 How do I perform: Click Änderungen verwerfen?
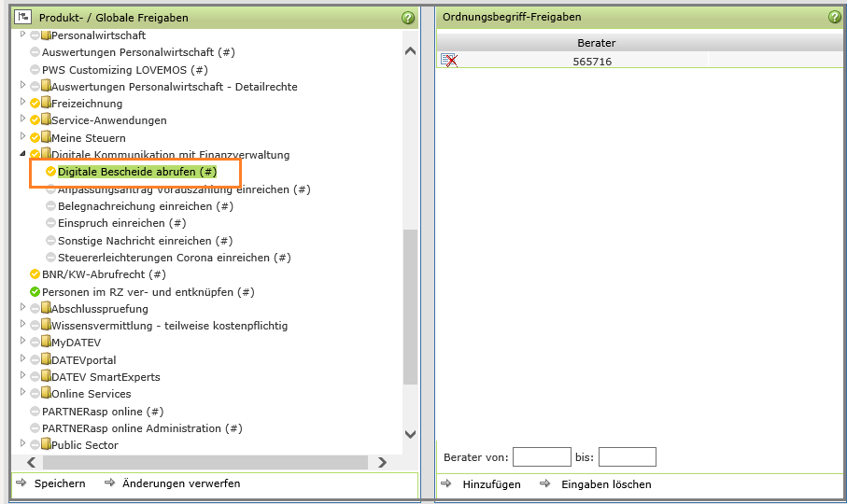(181, 483)
